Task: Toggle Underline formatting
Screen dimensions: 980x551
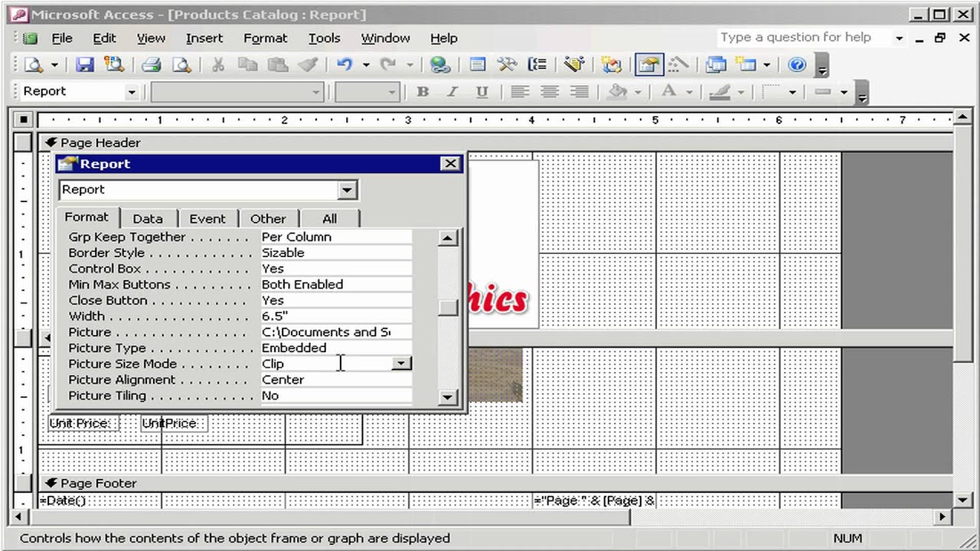Action: (x=482, y=92)
